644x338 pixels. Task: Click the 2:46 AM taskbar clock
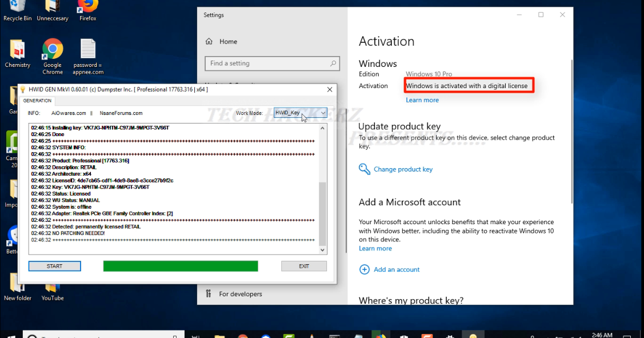pos(602,335)
